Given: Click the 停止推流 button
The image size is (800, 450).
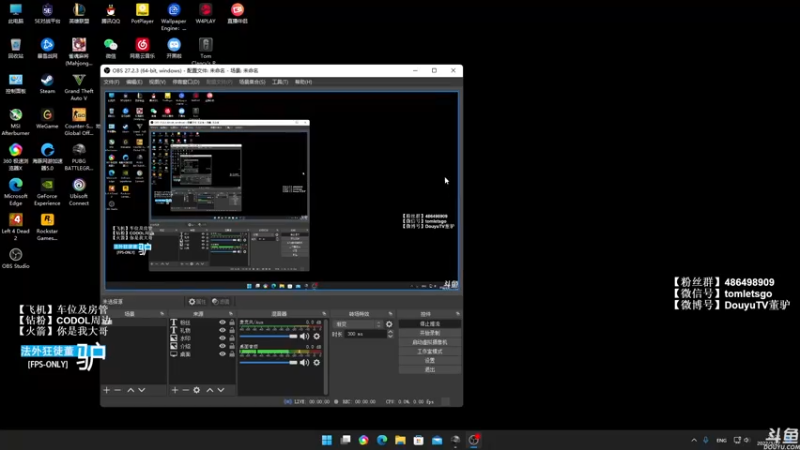Looking at the screenshot, I should coord(430,324).
